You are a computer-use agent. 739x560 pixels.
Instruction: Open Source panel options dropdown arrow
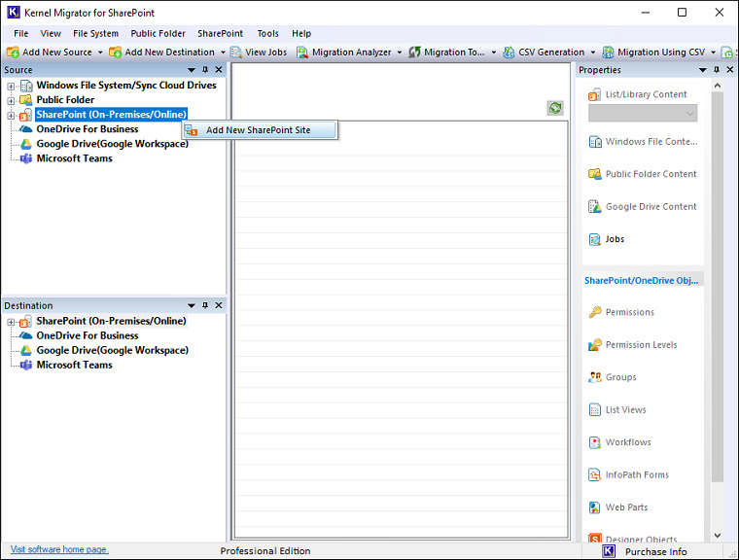[x=192, y=70]
